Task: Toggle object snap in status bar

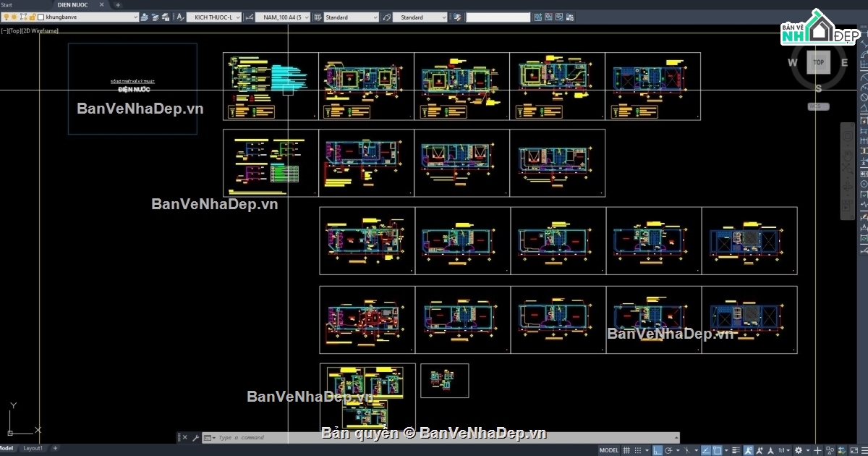Action: 717,450
